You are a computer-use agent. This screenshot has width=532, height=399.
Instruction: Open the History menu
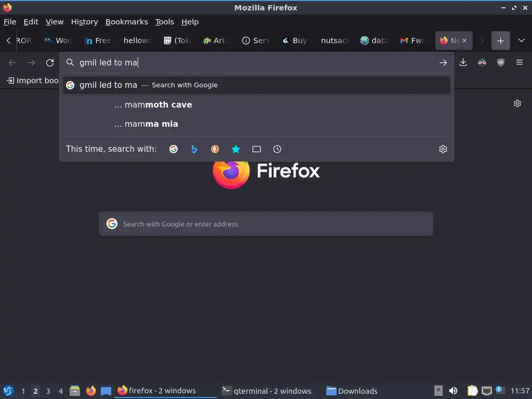click(85, 22)
